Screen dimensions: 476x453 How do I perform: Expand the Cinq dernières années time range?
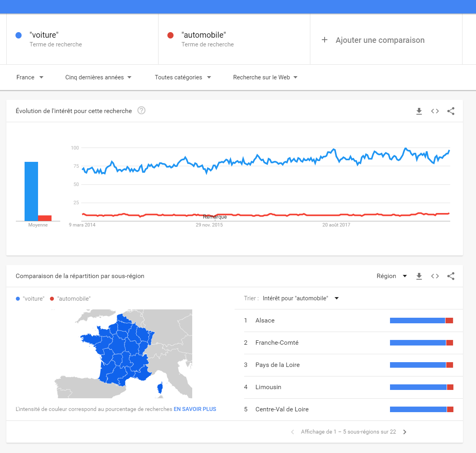coord(98,77)
